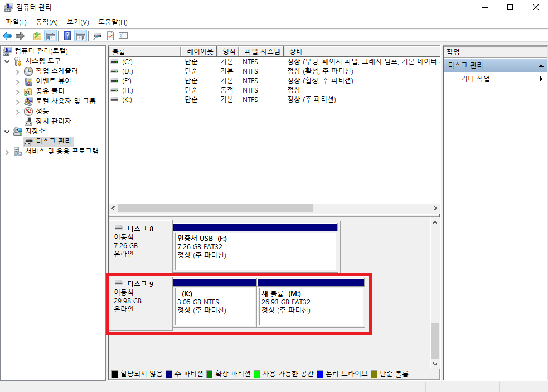Toggle the Show/Hide Action Pane icon
The width and height of the screenshot is (548, 392).
click(81, 36)
